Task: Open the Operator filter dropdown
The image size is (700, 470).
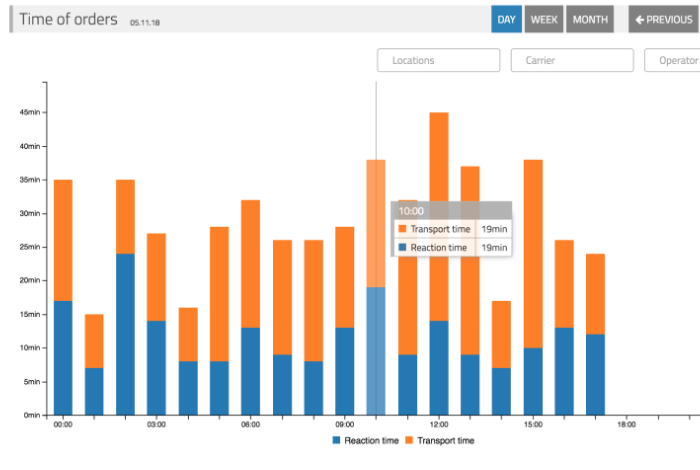Action: tap(672, 60)
